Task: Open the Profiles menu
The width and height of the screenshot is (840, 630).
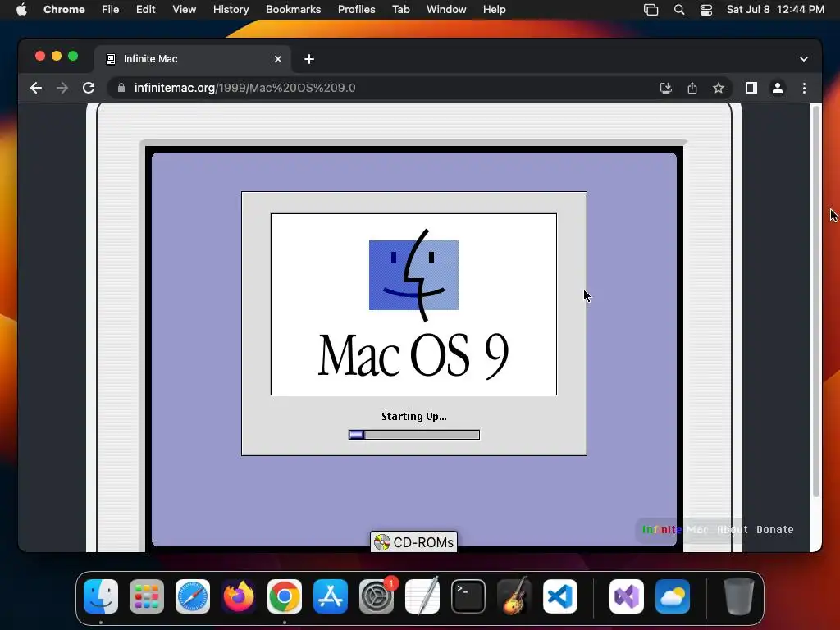Action: (x=356, y=9)
